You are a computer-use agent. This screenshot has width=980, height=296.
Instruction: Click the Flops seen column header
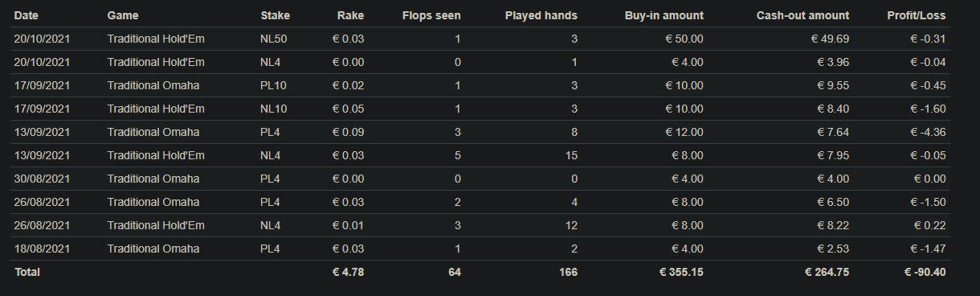431,15
